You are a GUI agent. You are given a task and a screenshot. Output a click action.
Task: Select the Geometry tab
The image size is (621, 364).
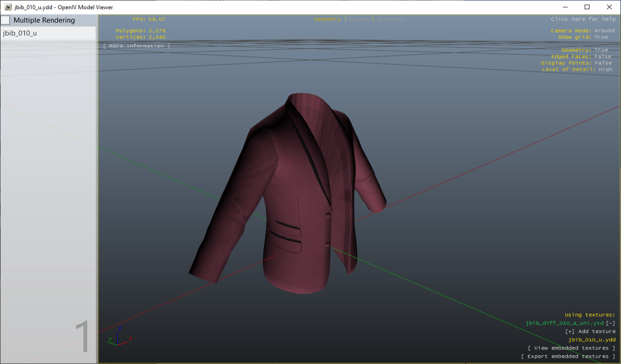point(327,19)
